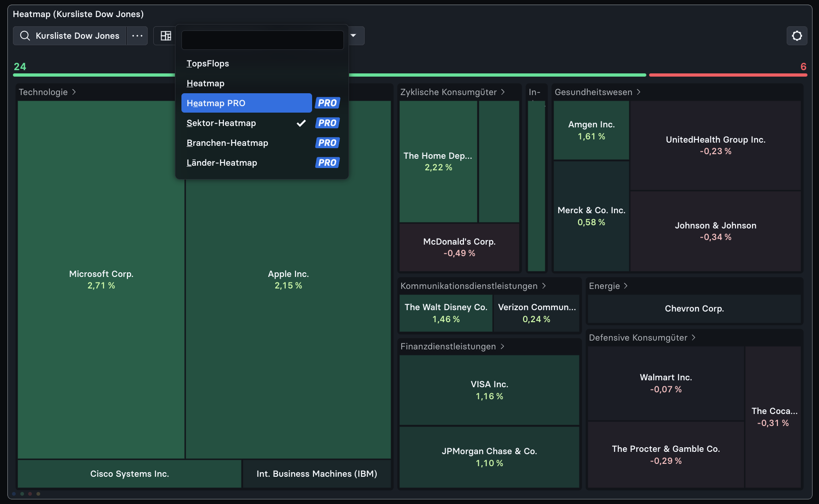Screen dimensions: 819x504
Task: Open the three-dots options menu
Action: point(137,36)
